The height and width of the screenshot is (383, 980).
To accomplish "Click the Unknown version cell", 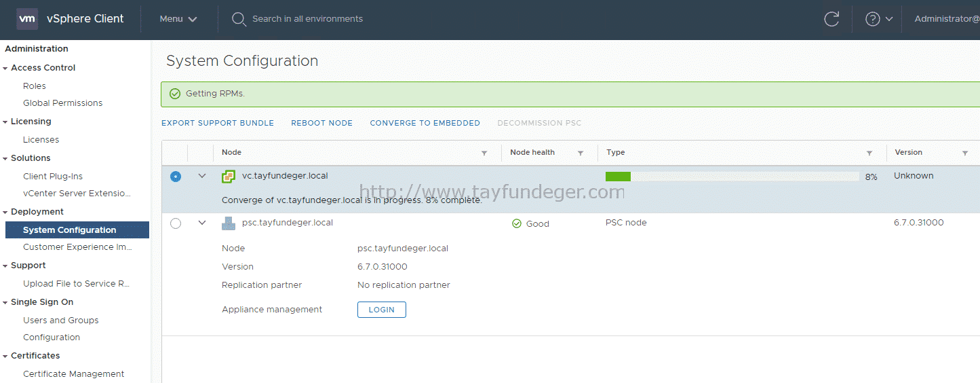I will click(x=914, y=176).
